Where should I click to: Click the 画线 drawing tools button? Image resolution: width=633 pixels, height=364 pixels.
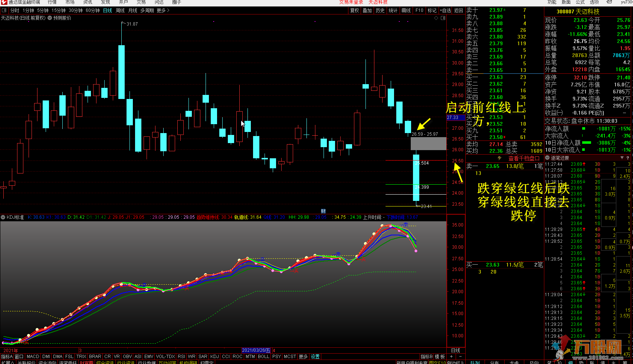click(406, 10)
